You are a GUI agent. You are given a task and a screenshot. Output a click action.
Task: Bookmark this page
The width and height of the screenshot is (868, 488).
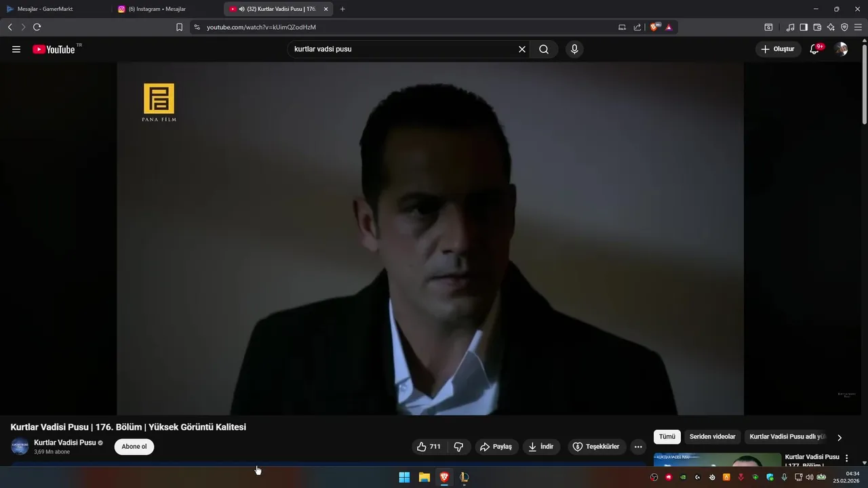pos(179,27)
